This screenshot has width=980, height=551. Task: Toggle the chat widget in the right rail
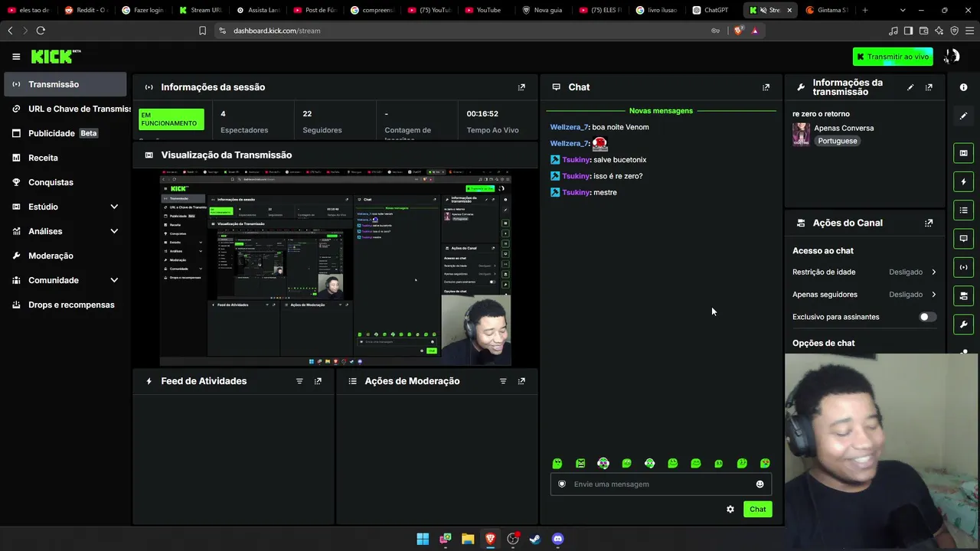click(x=963, y=239)
